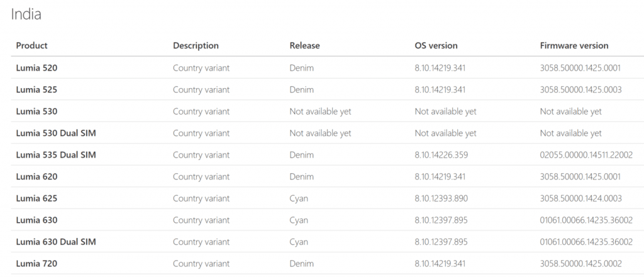The height and width of the screenshot is (277, 644).
Task: Click the Lumia 625 product name
Action: (x=36, y=198)
